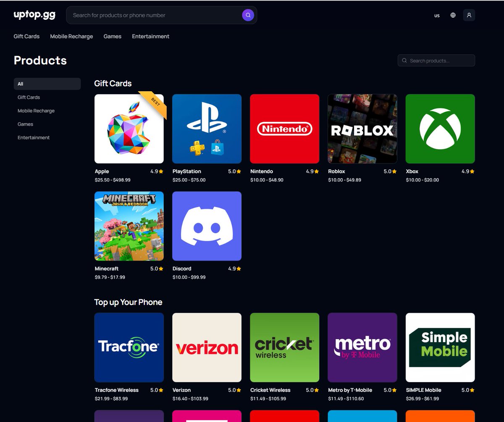Click the SIMPLE Mobile name link
504x422 pixels.
424,390
